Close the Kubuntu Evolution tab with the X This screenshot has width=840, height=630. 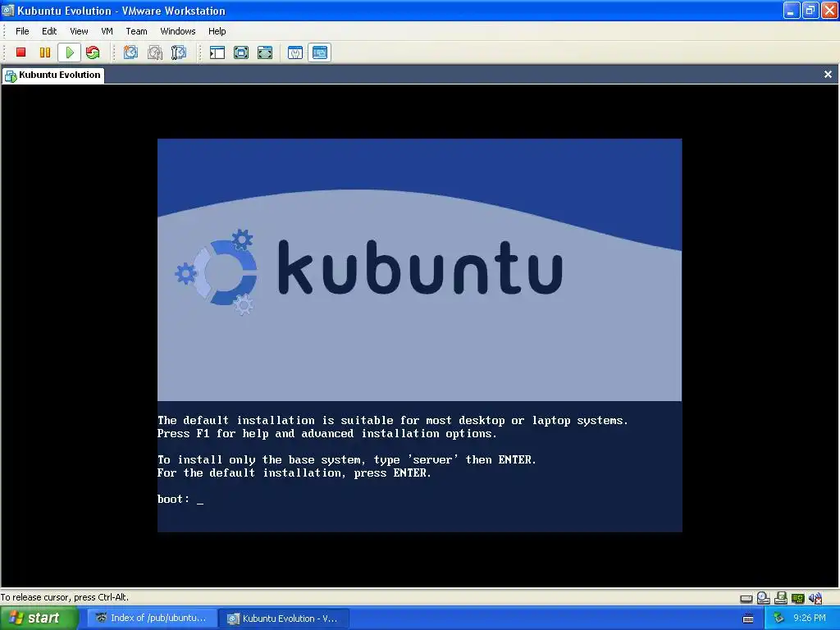[828, 75]
